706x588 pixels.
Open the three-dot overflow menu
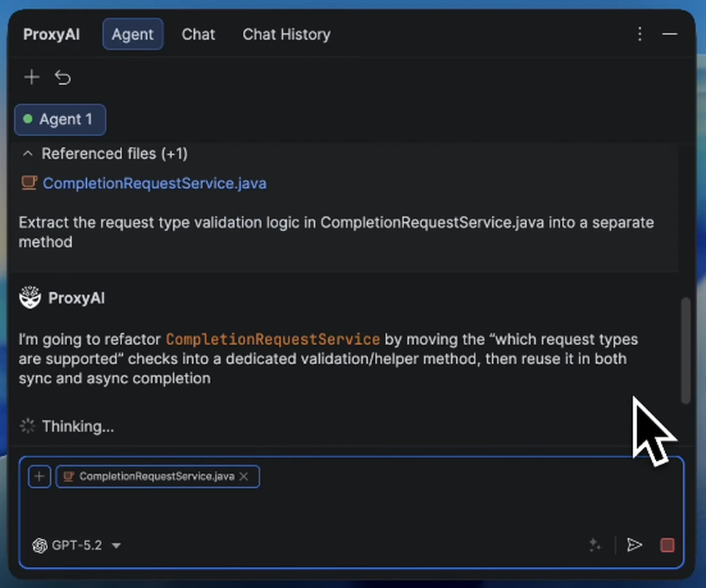click(640, 34)
